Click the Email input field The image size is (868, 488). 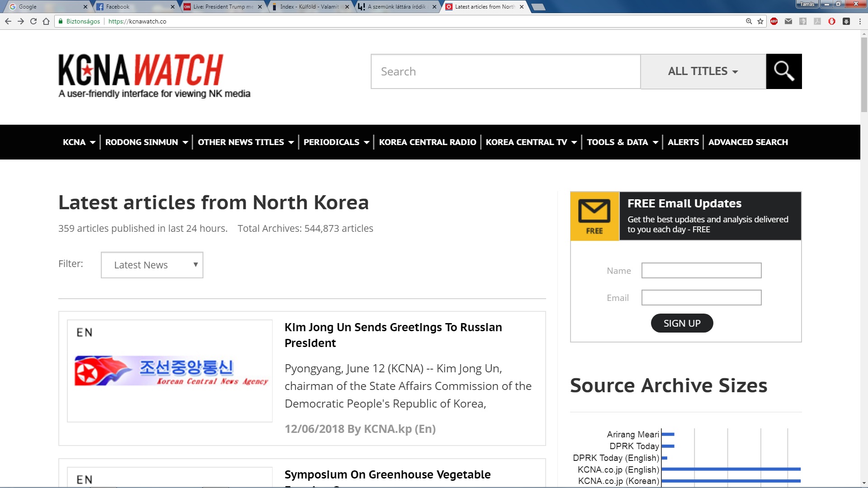click(701, 298)
